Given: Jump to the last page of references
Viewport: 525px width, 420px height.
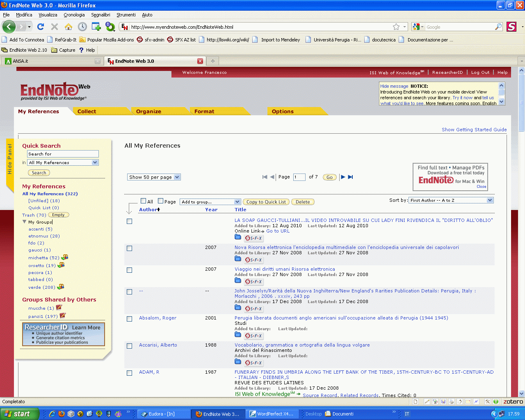Looking at the screenshot, I should pyautogui.click(x=350, y=177).
